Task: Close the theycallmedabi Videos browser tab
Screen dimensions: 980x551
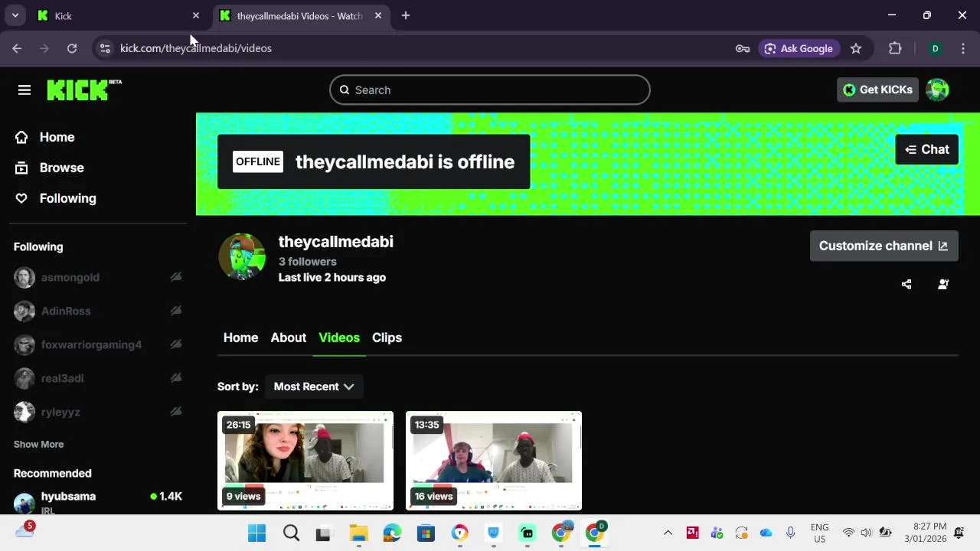Action: (x=378, y=15)
